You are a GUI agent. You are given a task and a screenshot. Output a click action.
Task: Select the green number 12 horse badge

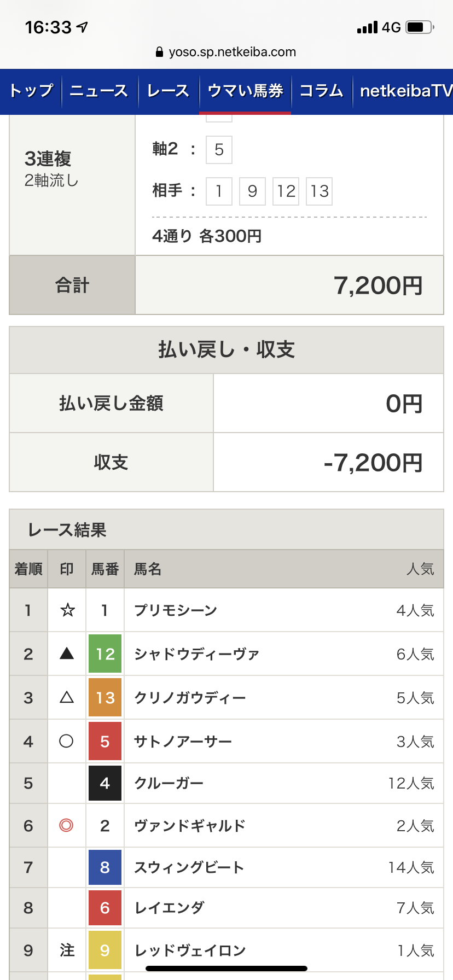point(105,654)
